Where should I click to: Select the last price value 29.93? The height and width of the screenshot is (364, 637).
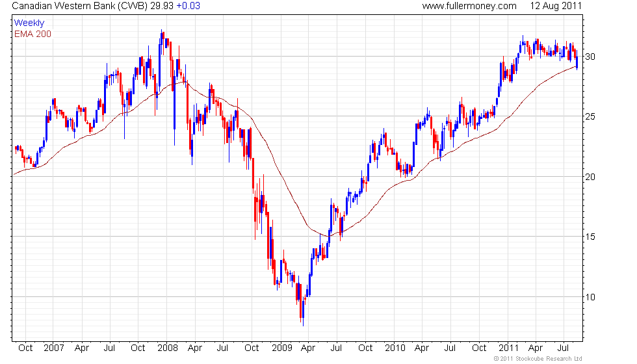tap(162, 6)
